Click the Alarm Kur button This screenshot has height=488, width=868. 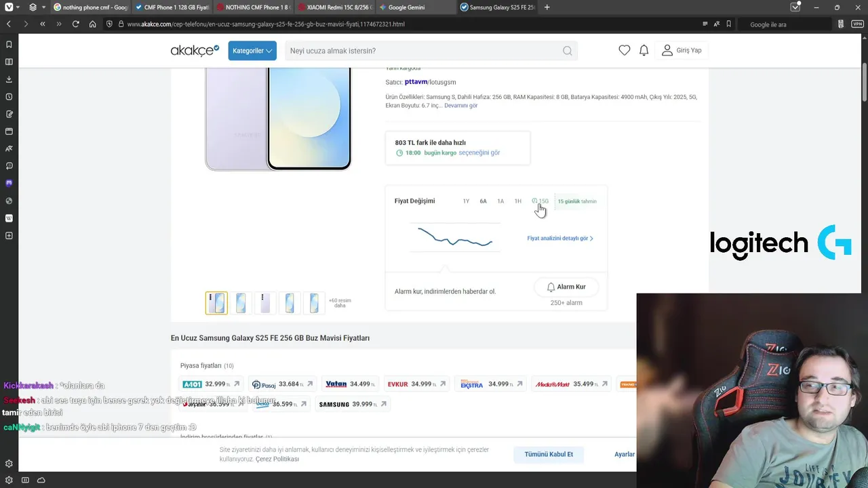[566, 287]
